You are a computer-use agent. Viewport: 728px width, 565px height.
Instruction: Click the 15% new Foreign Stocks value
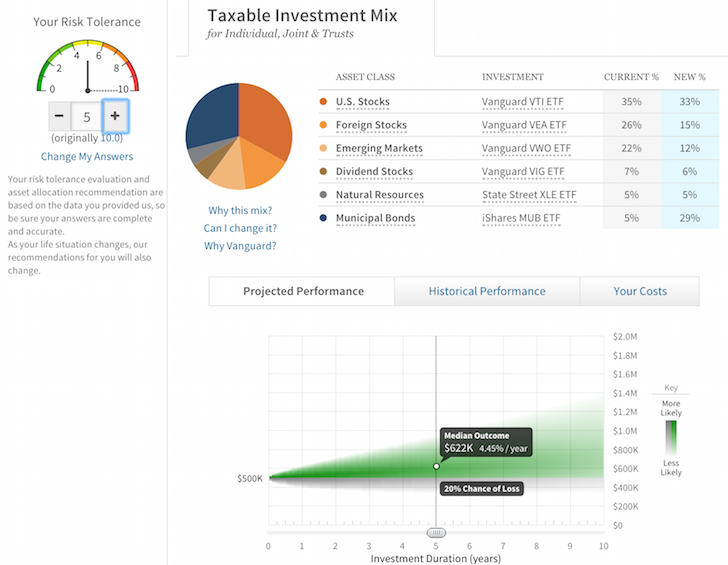(x=689, y=125)
